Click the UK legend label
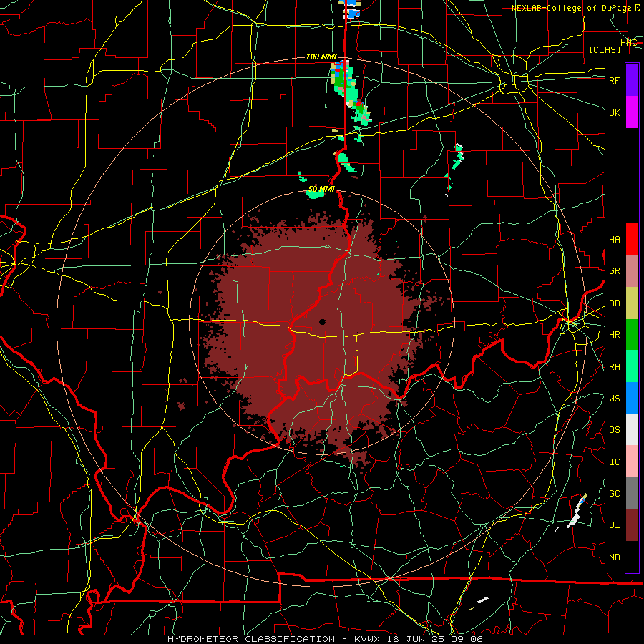 click(615, 112)
